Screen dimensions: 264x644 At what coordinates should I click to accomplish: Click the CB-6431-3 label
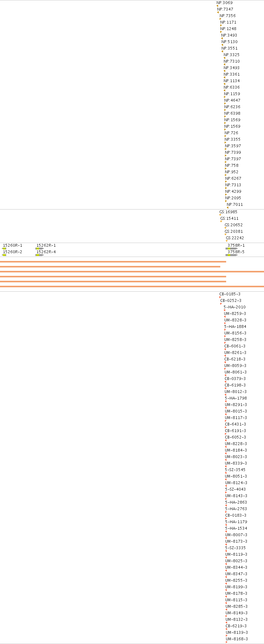coord(235,424)
